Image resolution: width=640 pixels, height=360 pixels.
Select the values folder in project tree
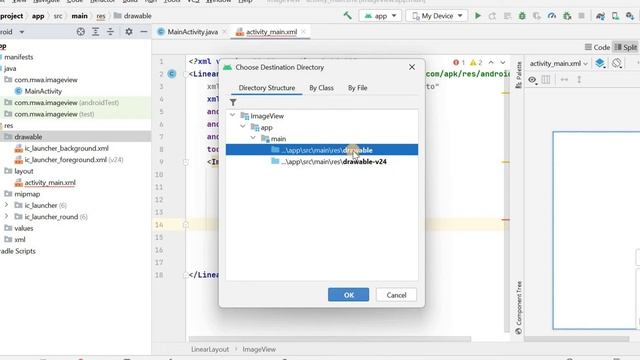coord(24,228)
